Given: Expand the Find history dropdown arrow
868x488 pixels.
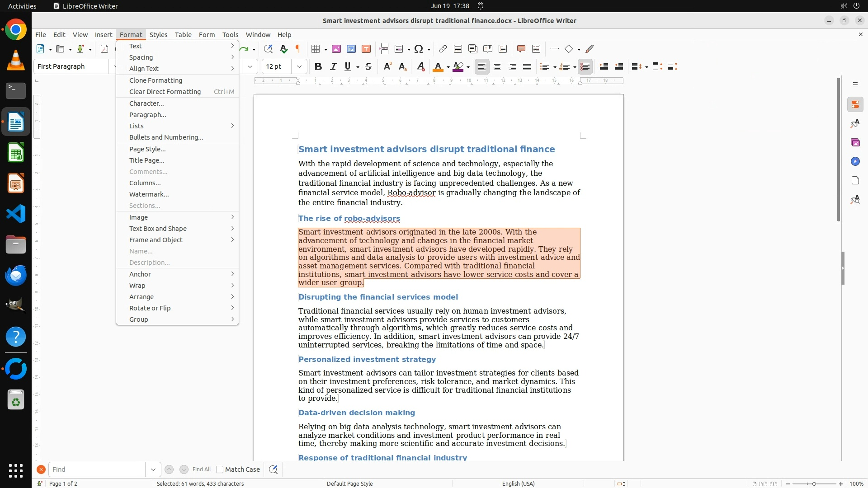Looking at the screenshot, I should [x=153, y=469].
